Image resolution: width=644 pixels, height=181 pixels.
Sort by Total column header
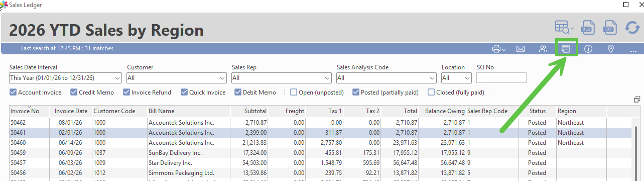[x=400, y=111]
